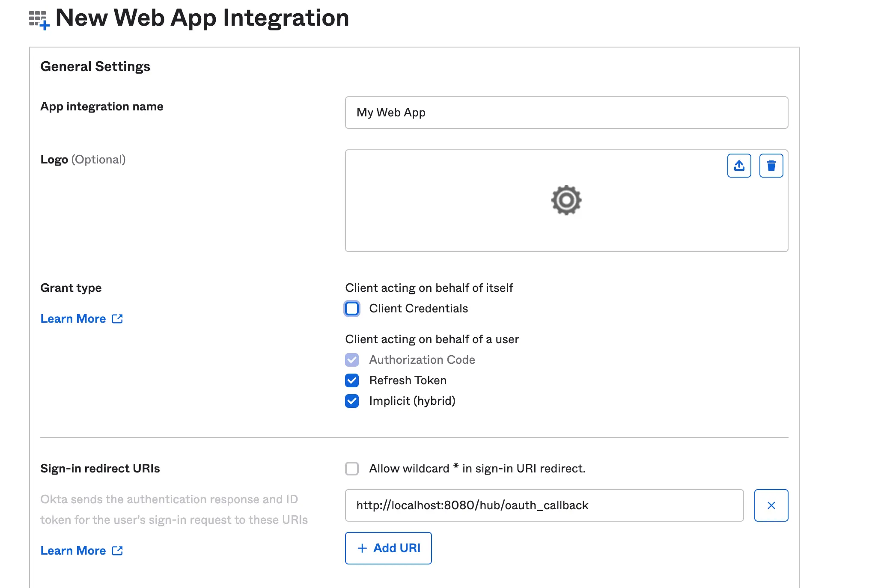893x588 pixels.
Task: Click the Add URI button
Action: [x=388, y=548]
